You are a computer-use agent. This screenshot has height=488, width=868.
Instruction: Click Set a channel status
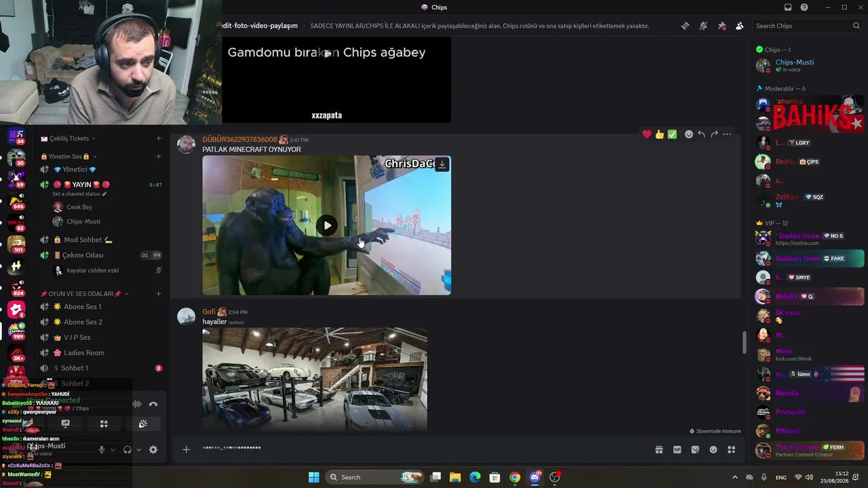pos(77,195)
